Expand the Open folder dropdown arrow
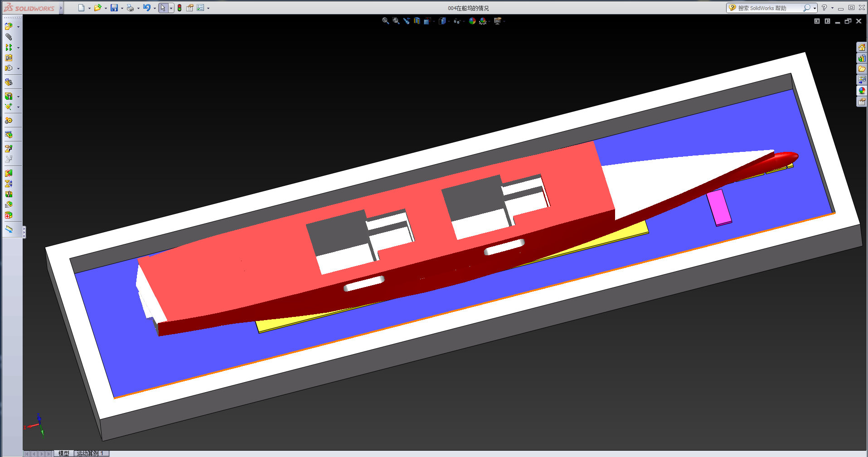 (x=106, y=8)
